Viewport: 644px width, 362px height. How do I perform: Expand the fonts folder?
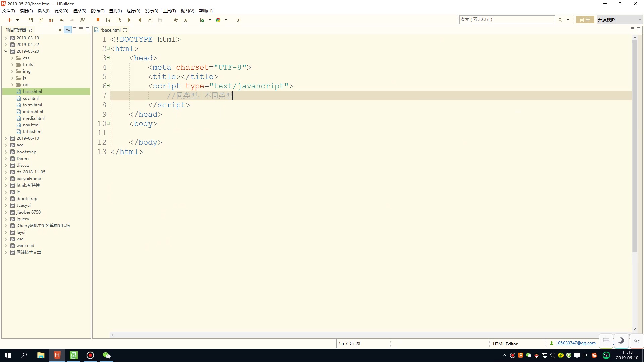12,65
